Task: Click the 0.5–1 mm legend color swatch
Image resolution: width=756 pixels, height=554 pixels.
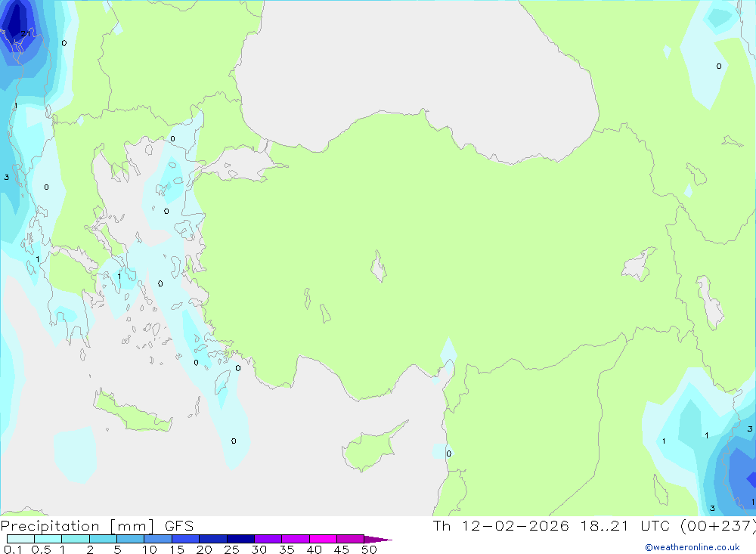Action: click(48, 539)
